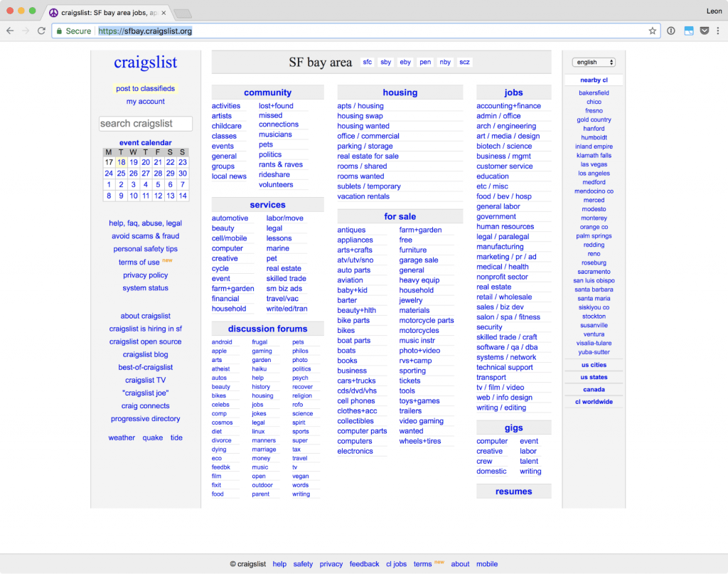Open los angeles nearby site
The width and height of the screenshot is (728, 574).
point(594,174)
